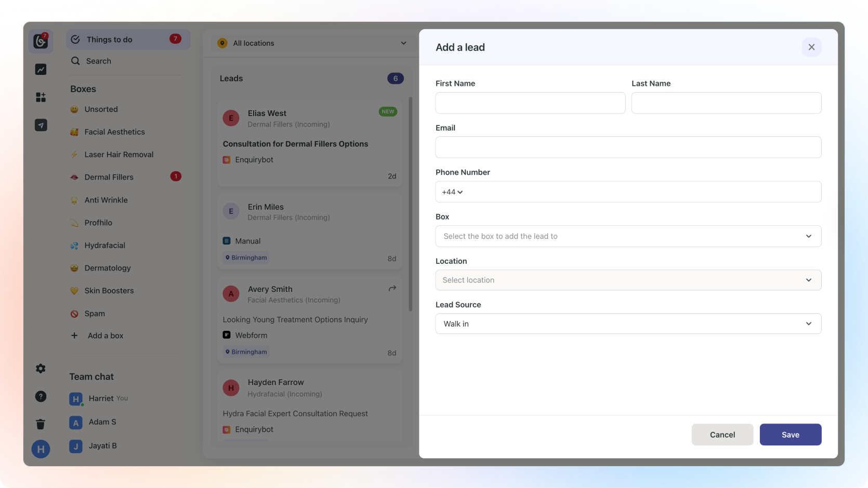The height and width of the screenshot is (488, 868).
Task: Click the Dermal Fillers lips icon
Action: pyautogui.click(x=74, y=177)
